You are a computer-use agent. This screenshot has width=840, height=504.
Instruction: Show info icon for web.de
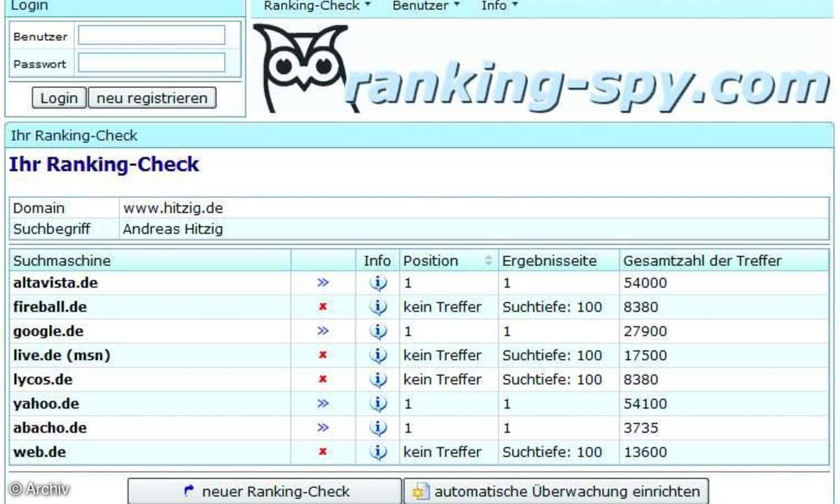pyautogui.click(x=378, y=451)
